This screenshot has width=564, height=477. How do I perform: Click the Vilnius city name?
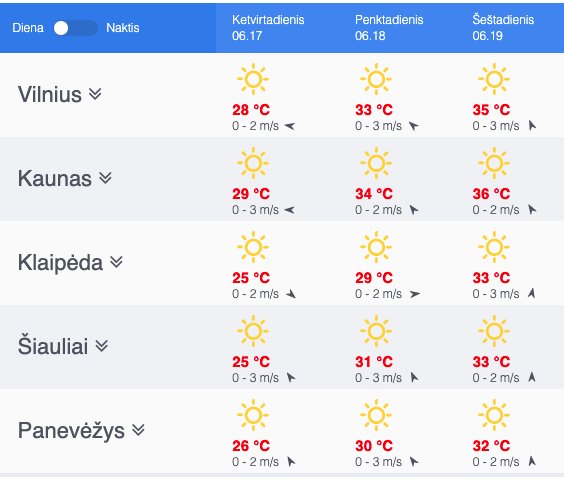[x=50, y=95]
